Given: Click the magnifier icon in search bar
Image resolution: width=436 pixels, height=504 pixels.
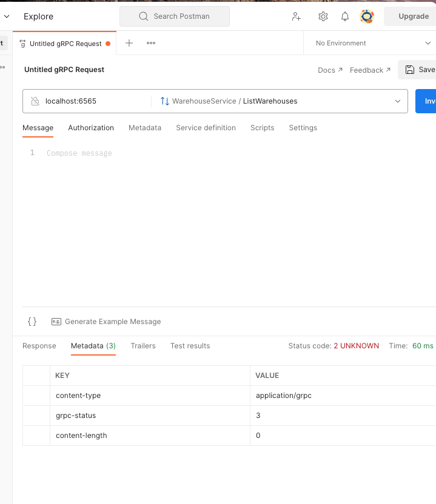Looking at the screenshot, I should point(144,16).
